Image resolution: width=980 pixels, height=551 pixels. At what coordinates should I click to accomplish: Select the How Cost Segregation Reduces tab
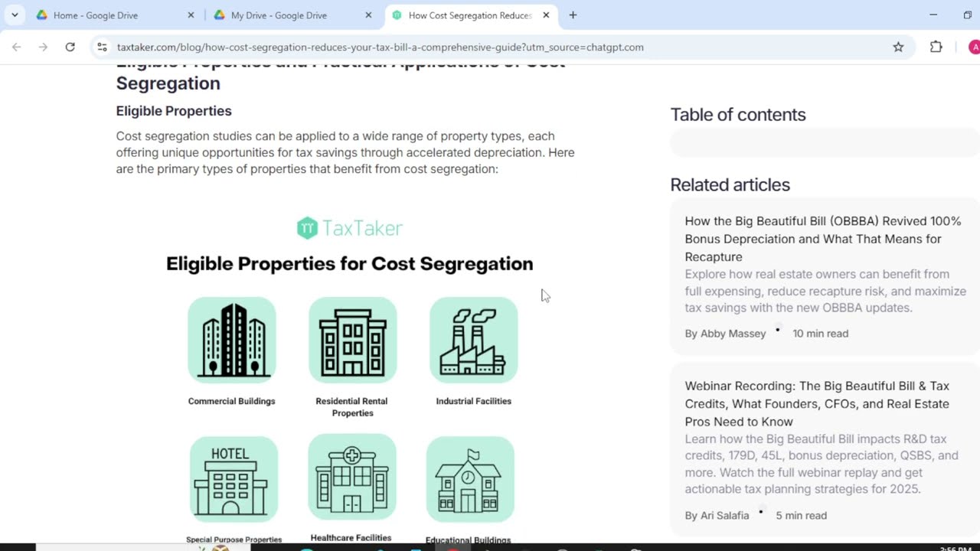[x=470, y=15]
